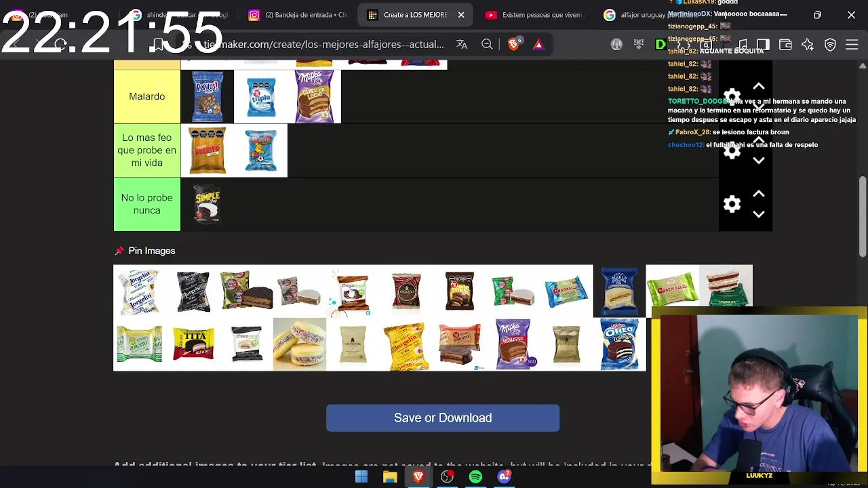
Task: Open the purple chat app taskbar icon
Action: [504, 476]
